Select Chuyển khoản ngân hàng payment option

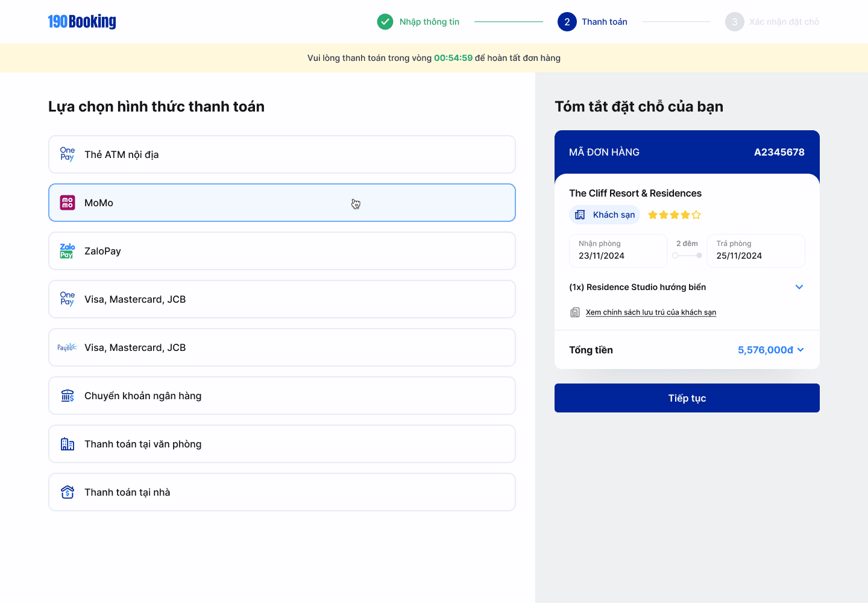[x=282, y=396]
